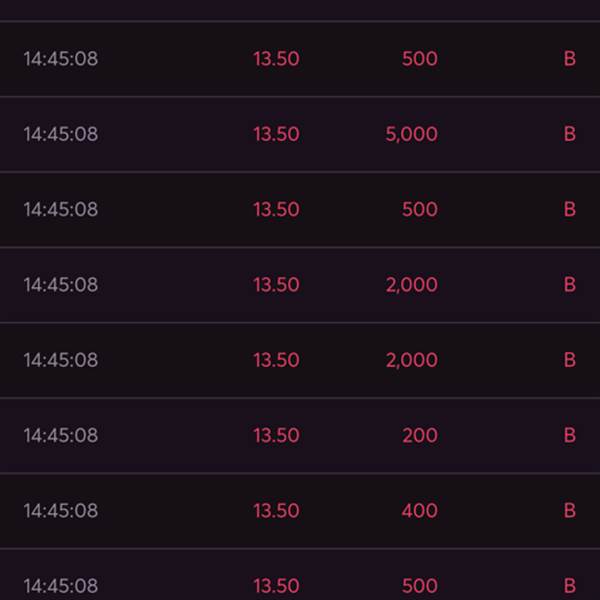Screen dimensions: 600x600
Task: Click the B marker in 400 row
Action: pyautogui.click(x=570, y=511)
